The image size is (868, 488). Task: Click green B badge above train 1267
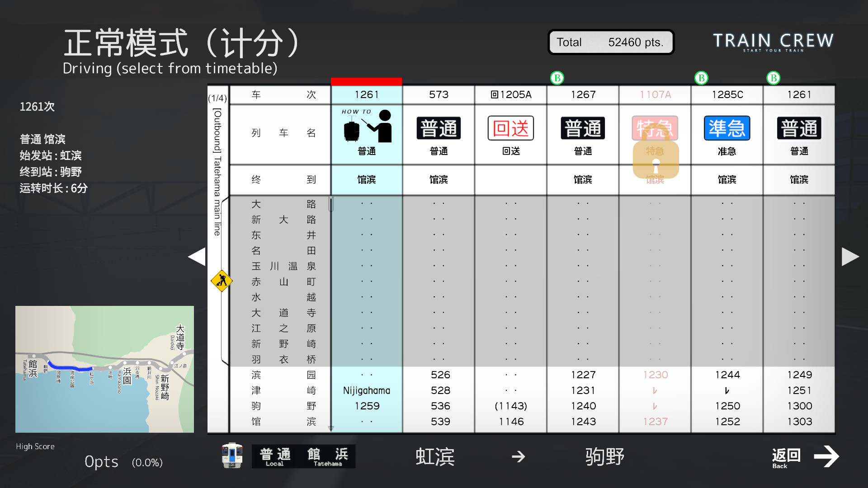pos(557,78)
